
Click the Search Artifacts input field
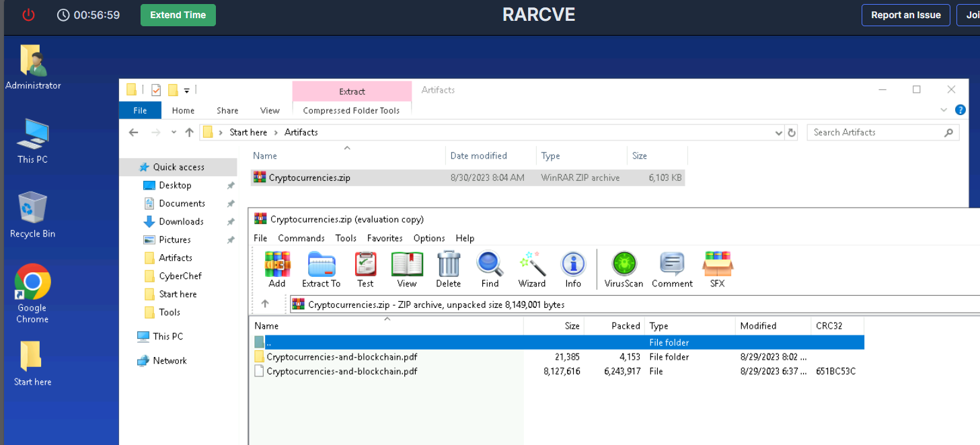[874, 132]
